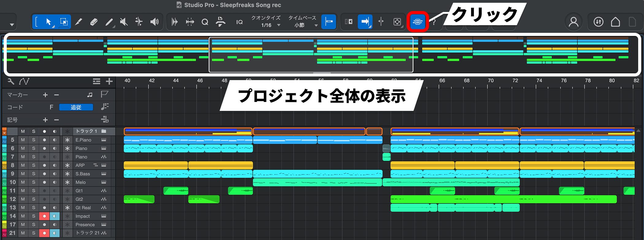The height and width of the screenshot is (240, 644).
Task: Select the Eraser tool
Action: point(94,22)
